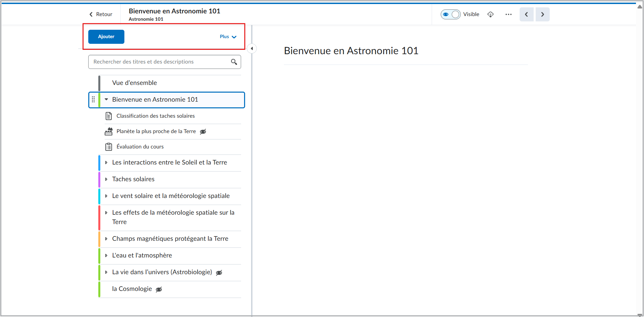The height and width of the screenshot is (317, 644).
Task: Open Classification des taches solaires topic
Action: pos(155,116)
